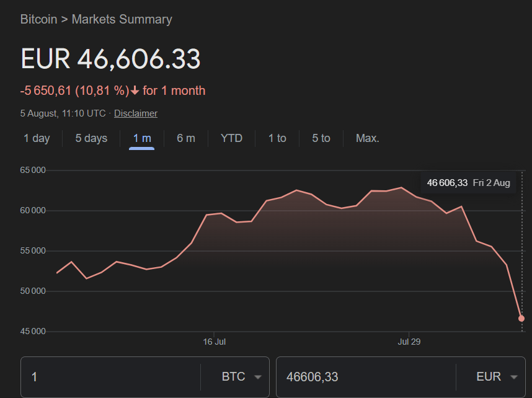Select the 1 day time range tab

pyautogui.click(x=37, y=138)
